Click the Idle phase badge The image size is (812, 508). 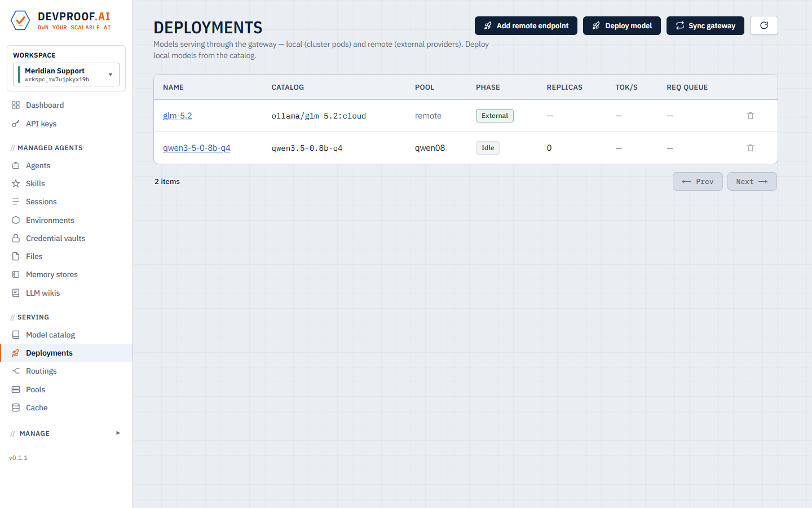coord(488,148)
